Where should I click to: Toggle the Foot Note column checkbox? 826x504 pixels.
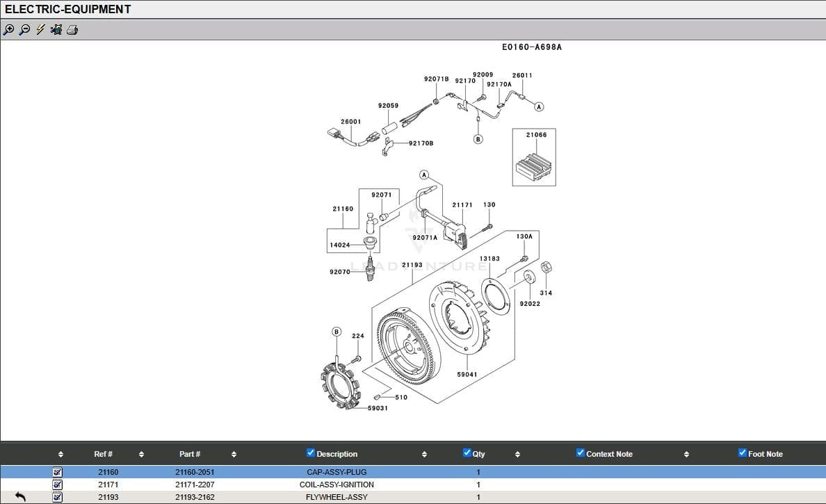(x=743, y=453)
